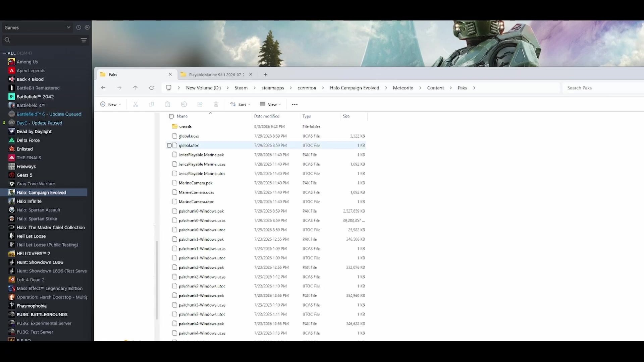Open the Steam library filter options icon
Viewport: 644px width, 362px height.
pyautogui.click(x=84, y=40)
